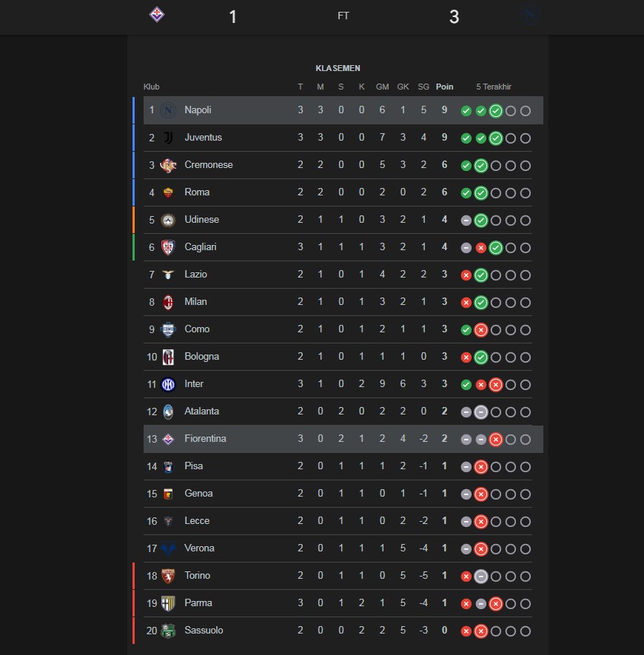
Task: Click the Inter crest icon
Action: tap(168, 384)
